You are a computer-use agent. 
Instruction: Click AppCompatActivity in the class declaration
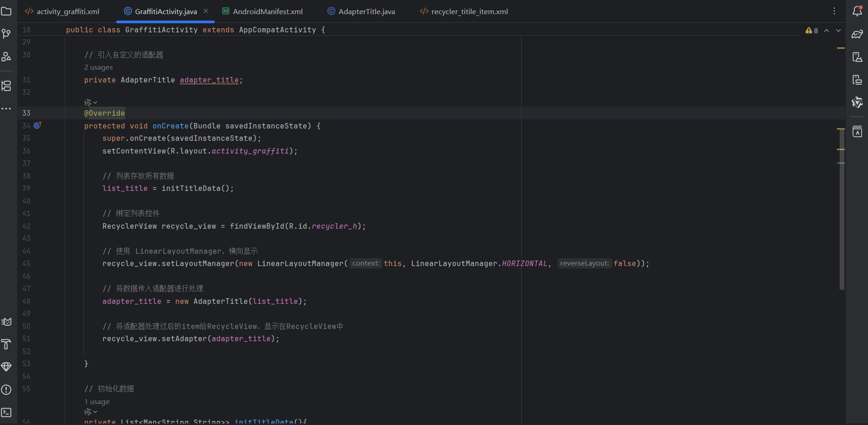tap(278, 30)
